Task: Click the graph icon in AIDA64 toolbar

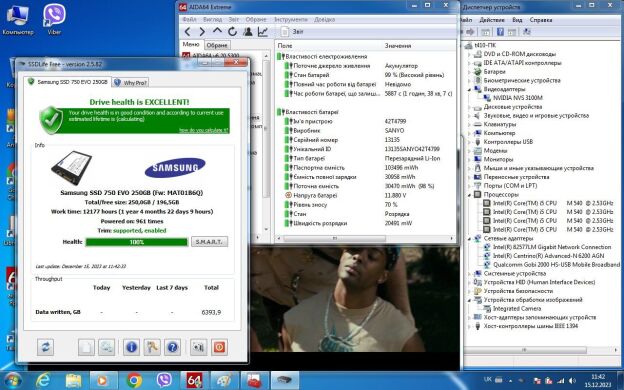Action: click(263, 31)
